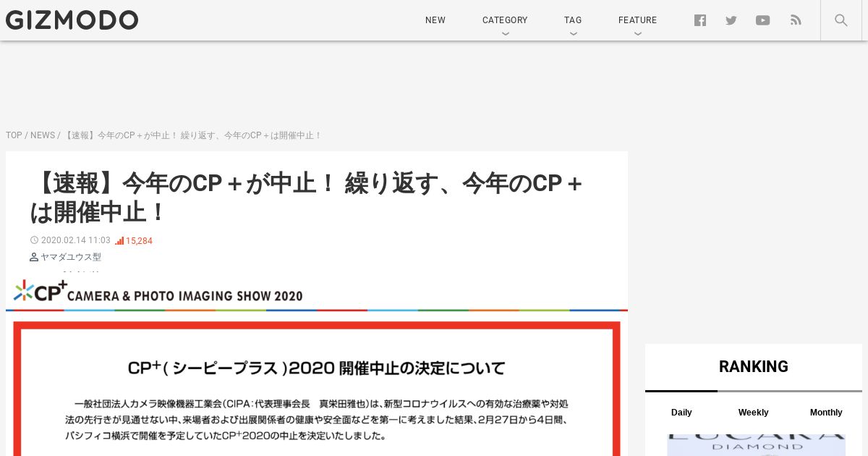
Task: Click the RANKING heading
Action: pos(754,366)
